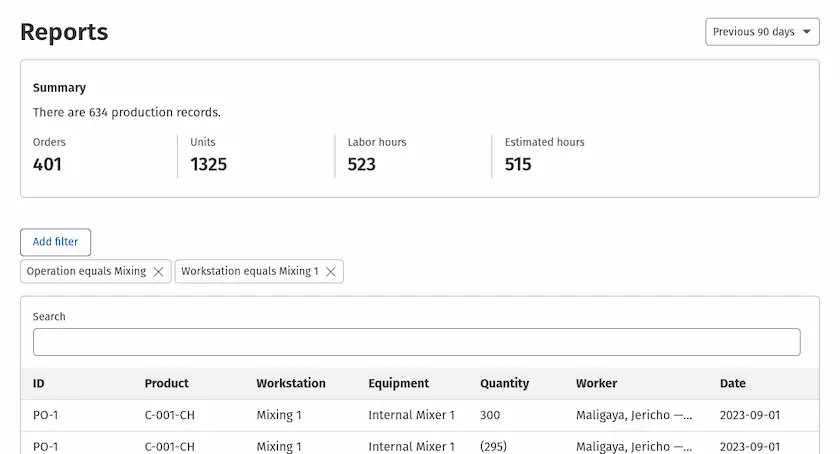Sort by the ID column header
The height and width of the screenshot is (454, 840).
[39, 383]
